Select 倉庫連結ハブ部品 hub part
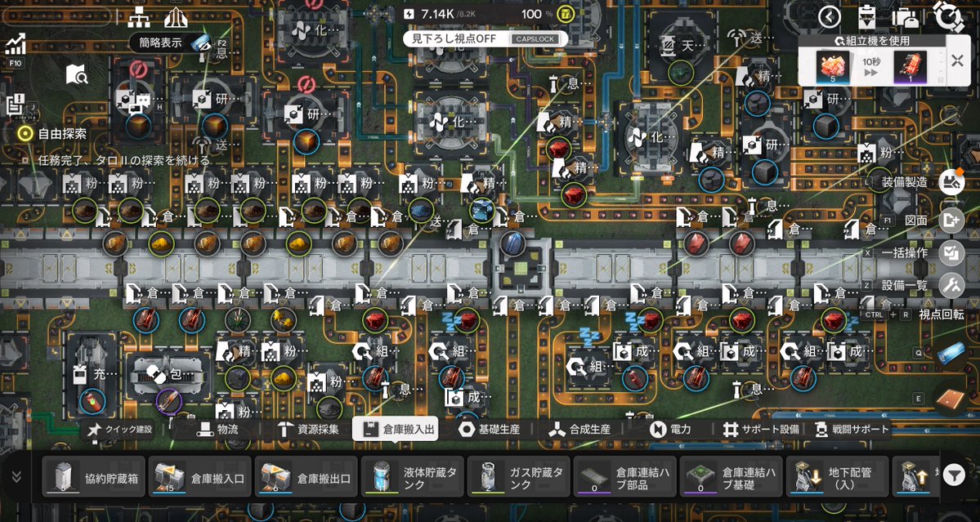Screen dimensions: 980x522 (x=625, y=476)
